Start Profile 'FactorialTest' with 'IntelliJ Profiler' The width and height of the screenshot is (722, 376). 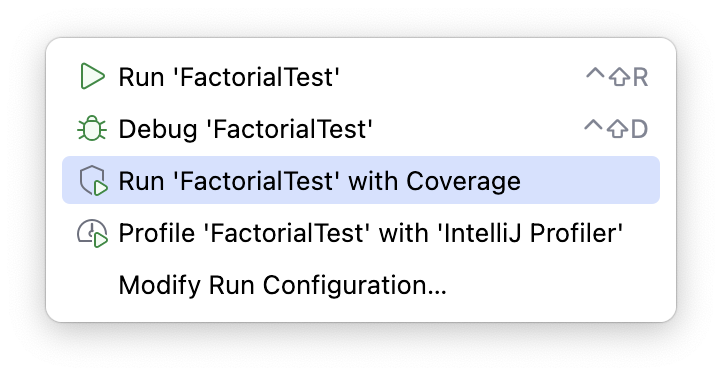(x=361, y=232)
